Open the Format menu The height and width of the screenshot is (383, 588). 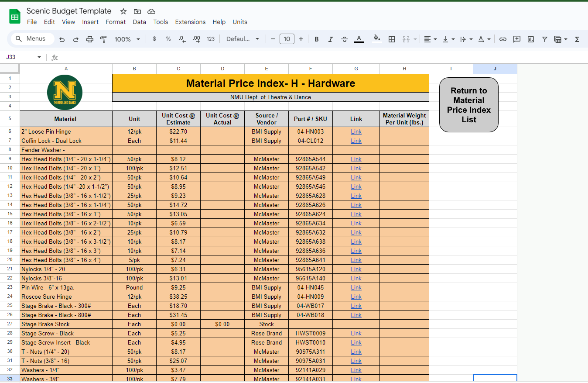tap(116, 22)
